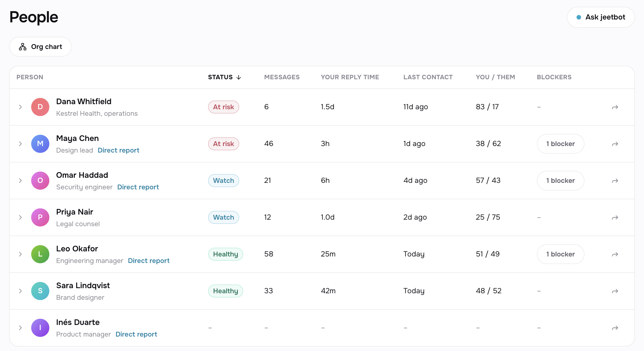
Task: Open the Org chart view
Action: [40, 47]
